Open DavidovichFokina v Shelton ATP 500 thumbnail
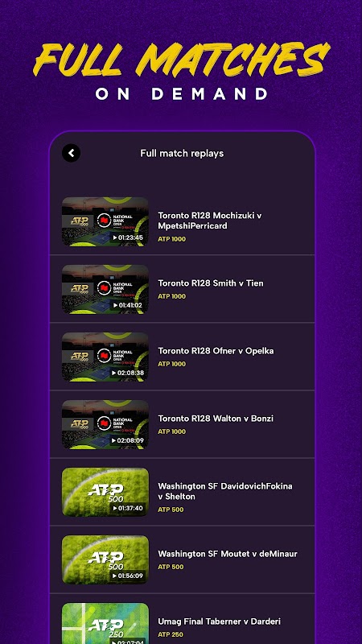 pyautogui.click(x=105, y=492)
